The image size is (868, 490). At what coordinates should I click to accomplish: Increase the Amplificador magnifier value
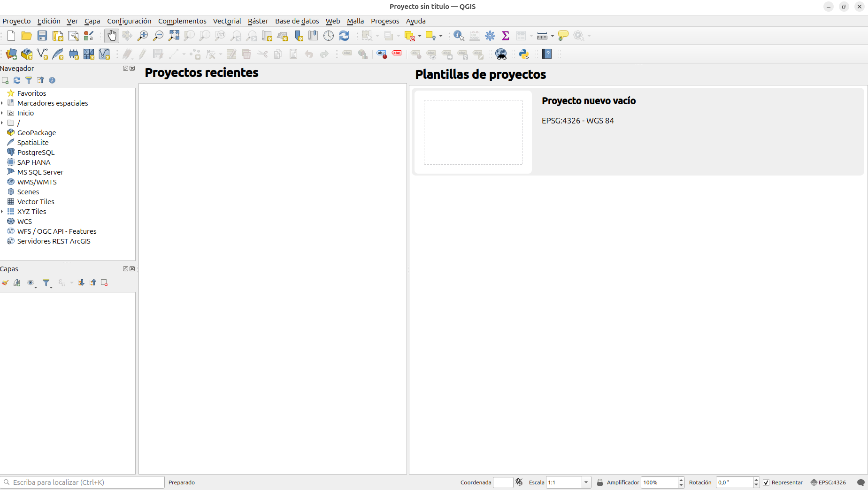point(681,480)
